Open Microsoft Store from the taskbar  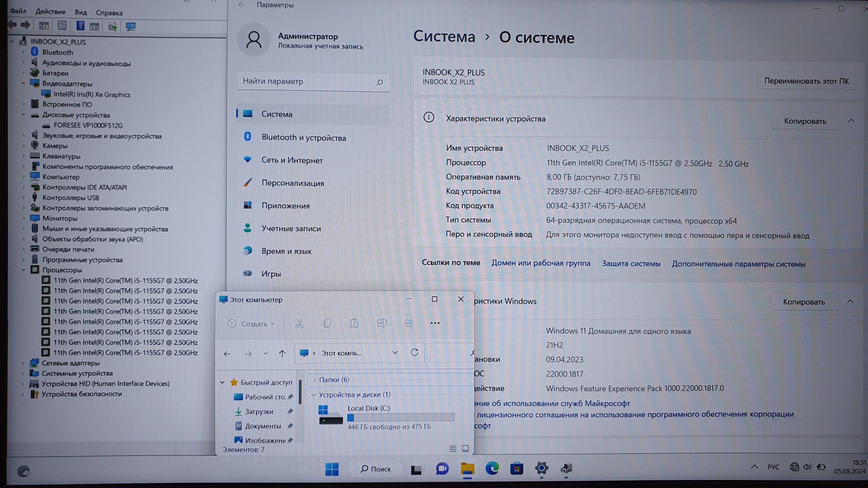coord(517,469)
